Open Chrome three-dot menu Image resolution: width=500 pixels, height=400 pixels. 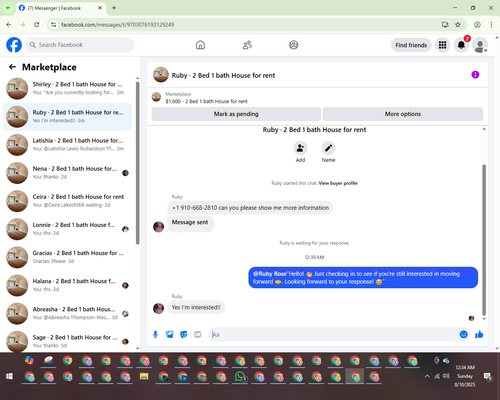click(491, 25)
